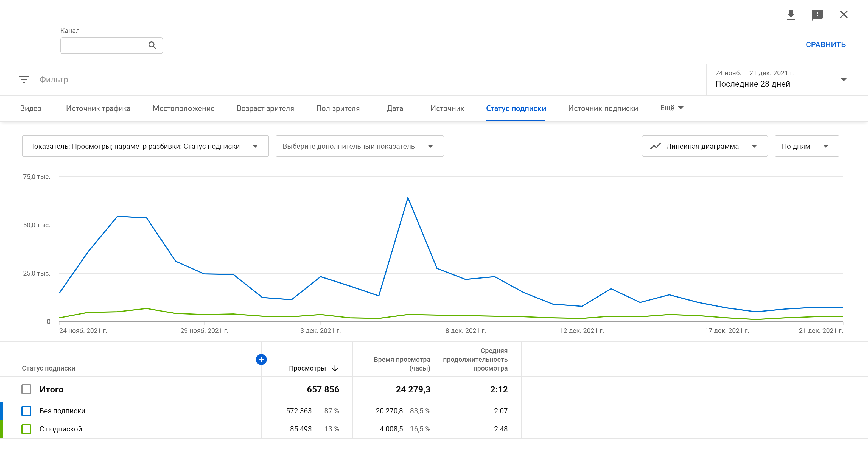
Task: Expand the Ещё tabs dropdown
Action: click(x=671, y=108)
